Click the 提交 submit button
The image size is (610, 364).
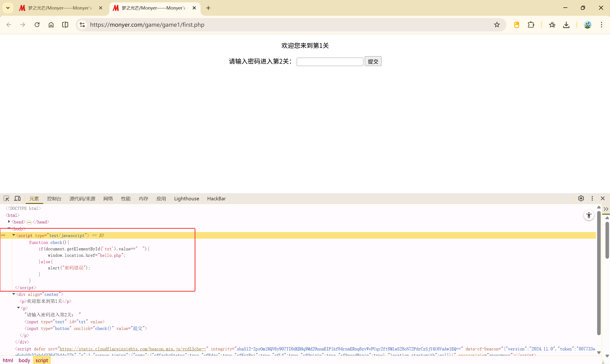tap(373, 61)
